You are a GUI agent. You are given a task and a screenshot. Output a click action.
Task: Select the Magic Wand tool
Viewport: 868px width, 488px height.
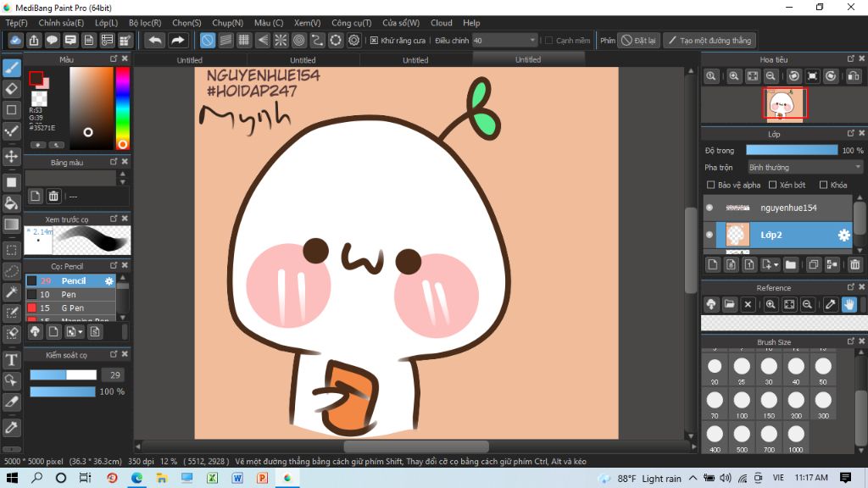tap(12, 291)
